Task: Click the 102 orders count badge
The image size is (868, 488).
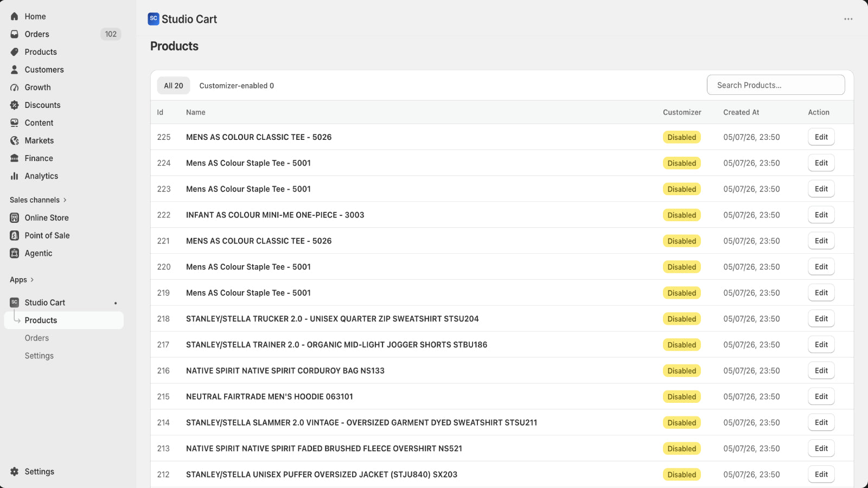Action: click(111, 34)
